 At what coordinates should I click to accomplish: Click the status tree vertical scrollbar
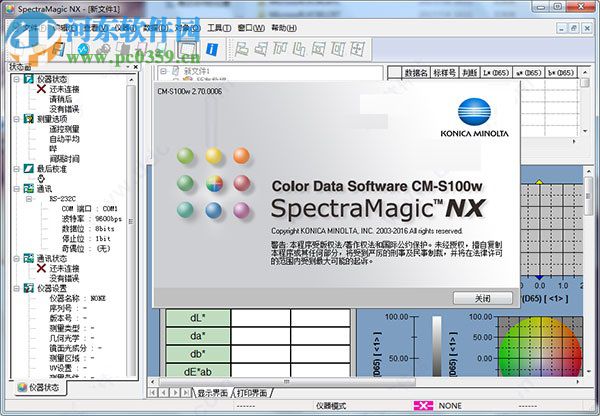[131, 228]
